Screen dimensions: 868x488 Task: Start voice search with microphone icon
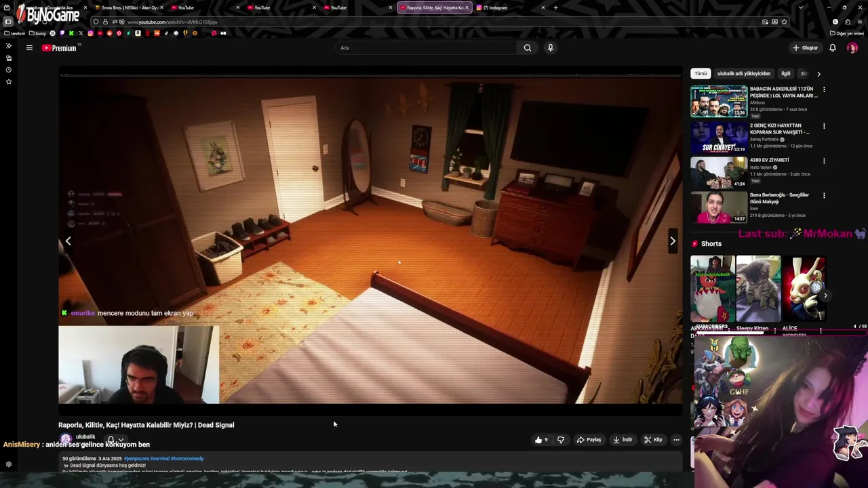(x=550, y=47)
